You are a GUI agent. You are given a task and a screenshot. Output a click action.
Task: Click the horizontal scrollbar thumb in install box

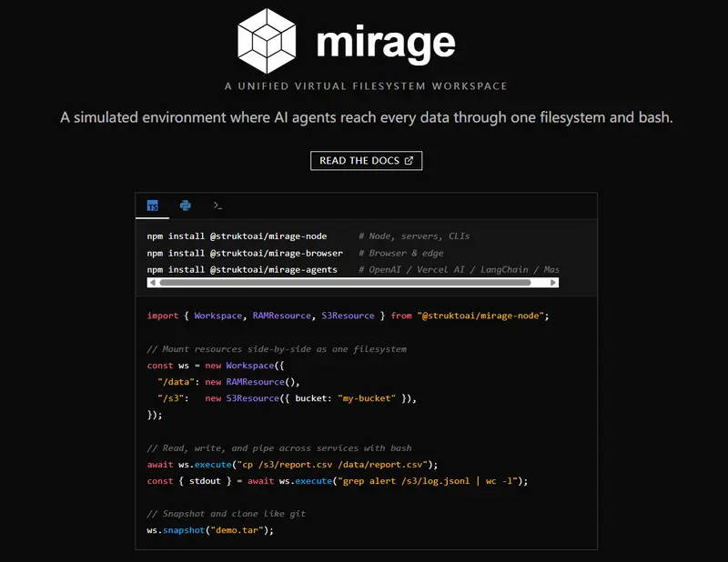pos(345,283)
